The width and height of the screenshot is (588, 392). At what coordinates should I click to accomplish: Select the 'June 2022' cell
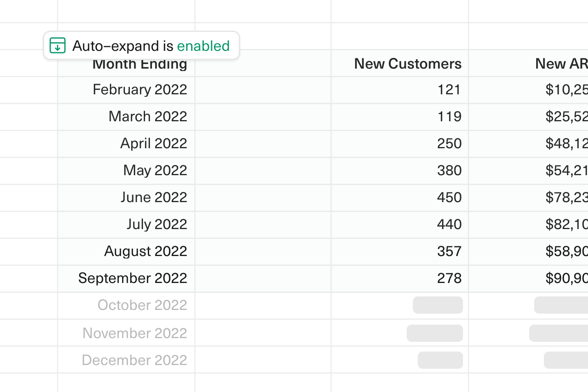[x=154, y=197]
